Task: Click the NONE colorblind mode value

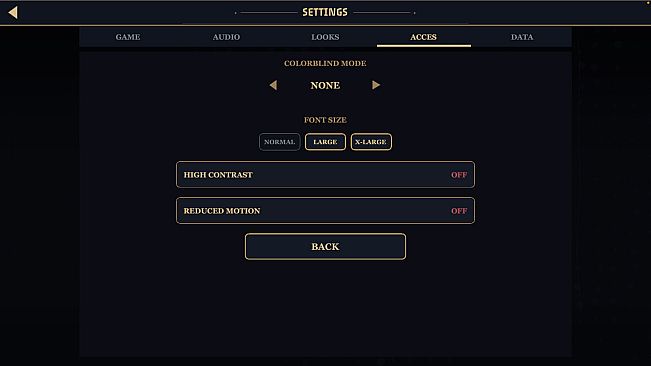Action: tap(325, 85)
